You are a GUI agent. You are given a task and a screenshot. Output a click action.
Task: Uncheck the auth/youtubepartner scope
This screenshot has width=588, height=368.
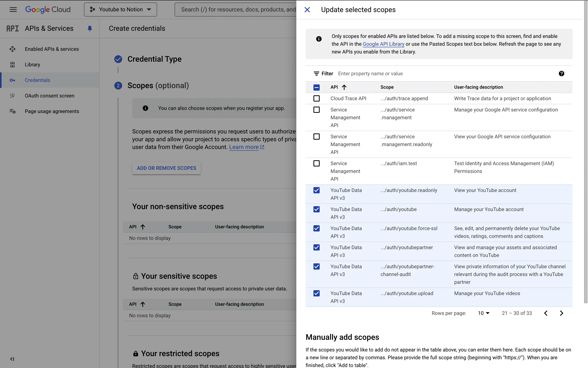click(317, 247)
